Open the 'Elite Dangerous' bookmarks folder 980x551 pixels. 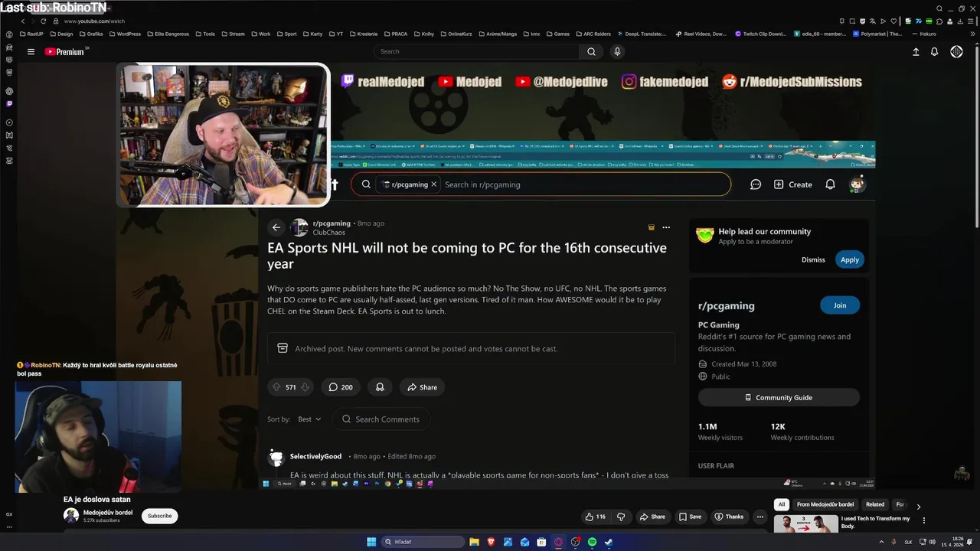click(168, 34)
